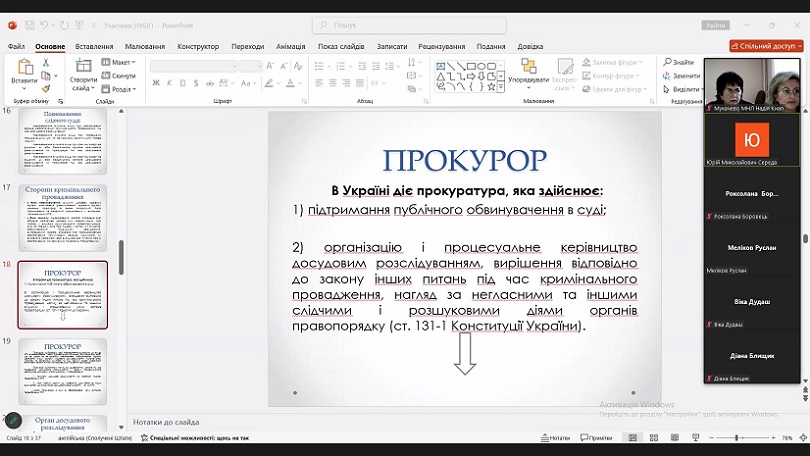Click the Format Painter brush icon

pyautogui.click(x=46, y=89)
